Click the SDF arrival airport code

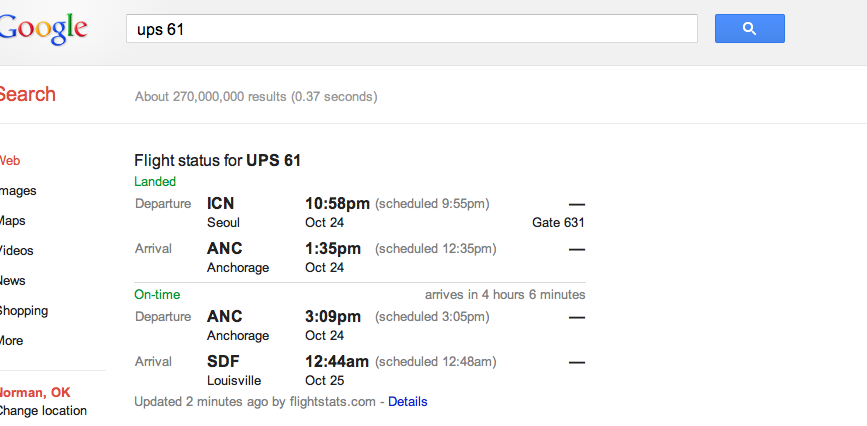(223, 362)
